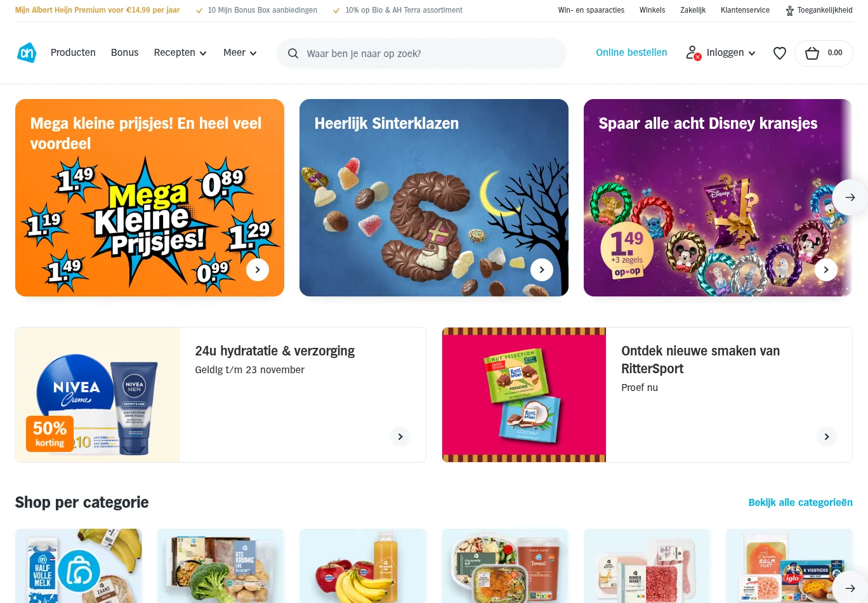Advance the promo carousel with right arrow
Image resolution: width=868 pixels, height=603 pixels.
(850, 197)
